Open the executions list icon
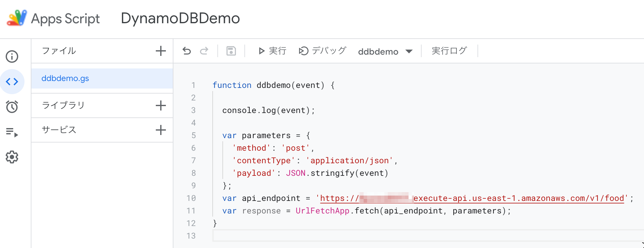Image resolution: width=644 pixels, height=248 pixels. click(12, 132)
